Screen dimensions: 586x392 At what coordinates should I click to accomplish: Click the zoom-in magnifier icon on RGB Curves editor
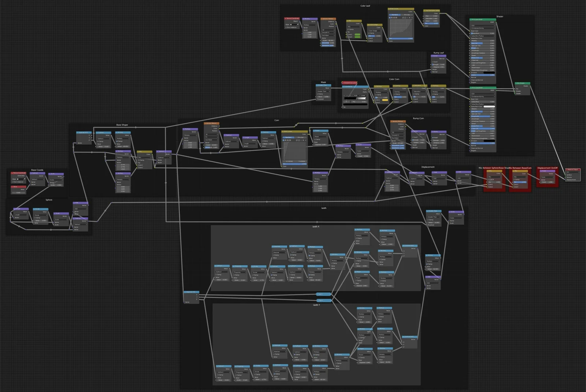coord(403,18)
